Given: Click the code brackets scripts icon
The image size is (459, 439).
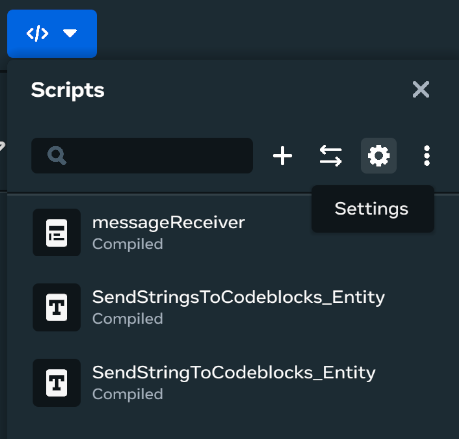Looking at the screenshot, I should tap(37, 33).
